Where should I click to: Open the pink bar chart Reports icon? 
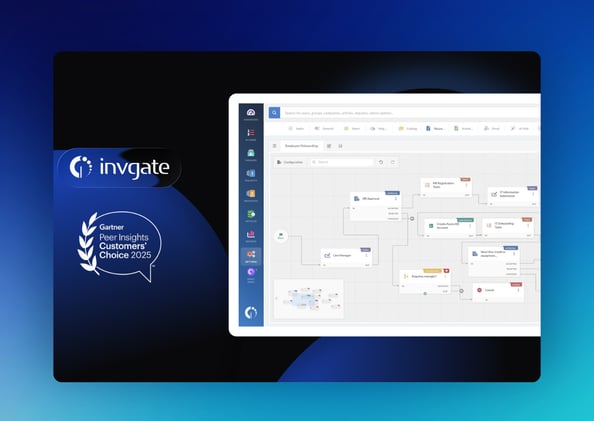click(251, 234)
